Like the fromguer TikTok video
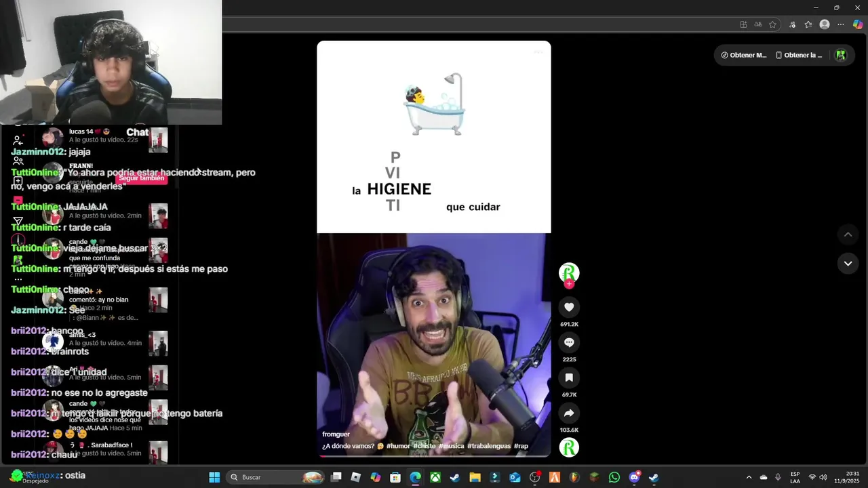 (569, 307)
